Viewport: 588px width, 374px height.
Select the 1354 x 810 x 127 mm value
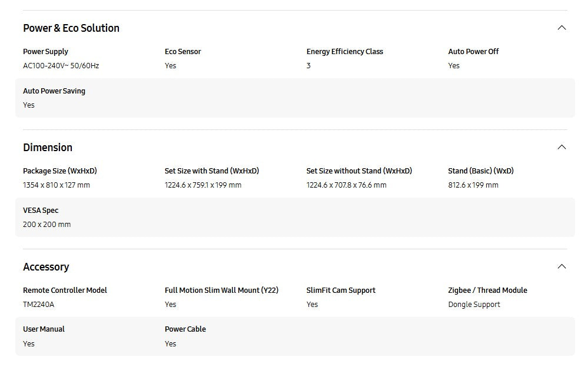pos(57,185)
